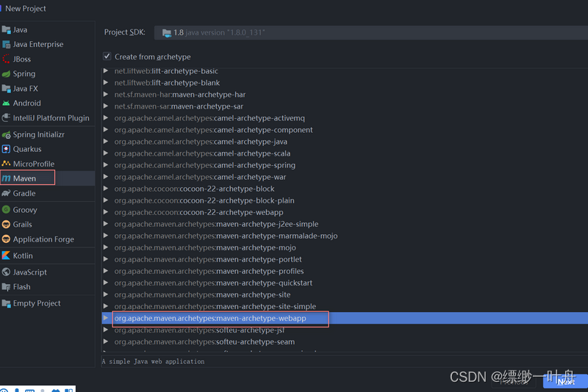588x392 pixels.
Task: Pick the Spring leaf icon
Action: 6,73
